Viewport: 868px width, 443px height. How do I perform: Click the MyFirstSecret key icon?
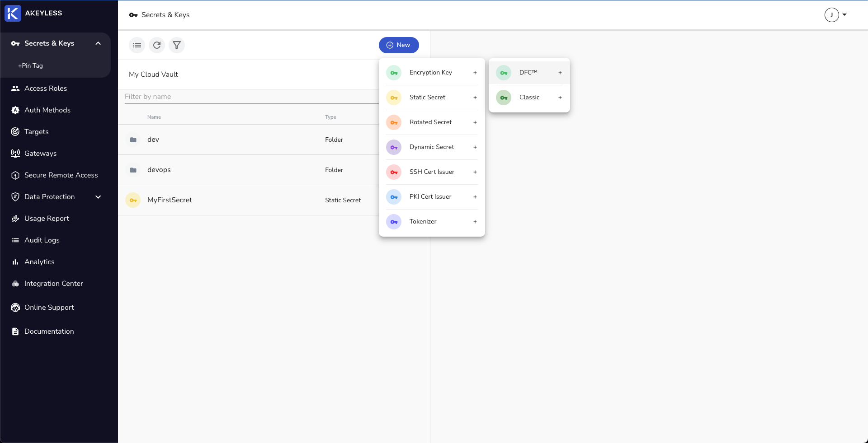(x=133, y=200)
